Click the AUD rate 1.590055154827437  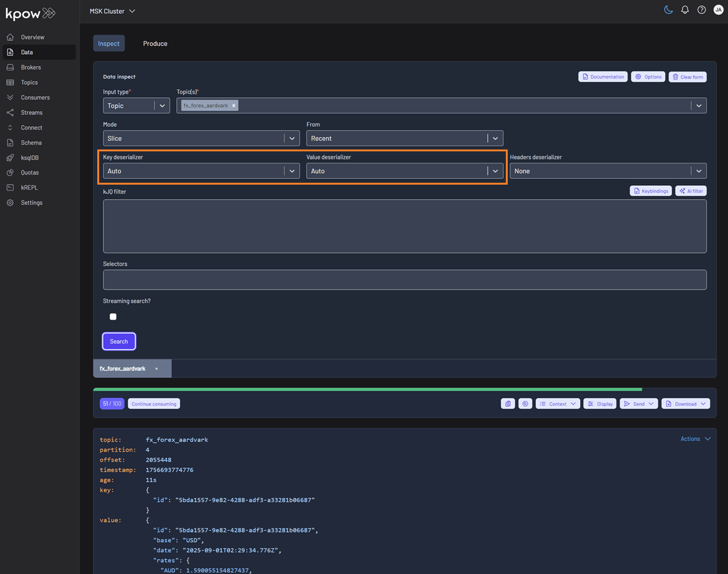(x=217, y=570)
